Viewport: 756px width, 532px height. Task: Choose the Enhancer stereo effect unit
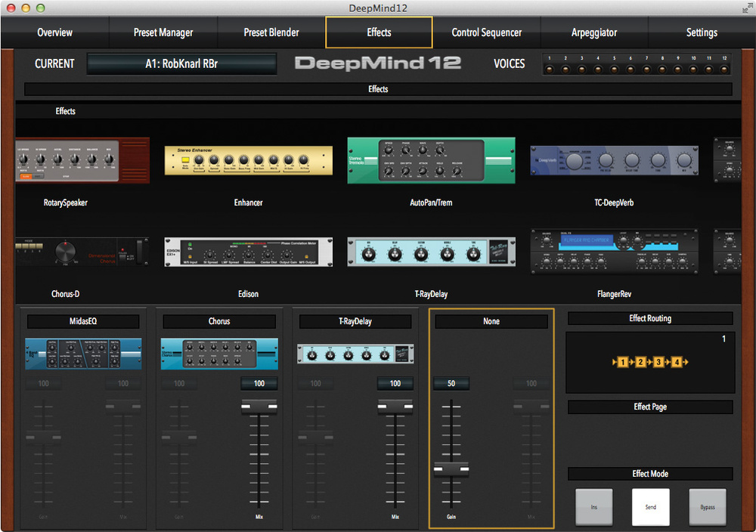(248, 160)
